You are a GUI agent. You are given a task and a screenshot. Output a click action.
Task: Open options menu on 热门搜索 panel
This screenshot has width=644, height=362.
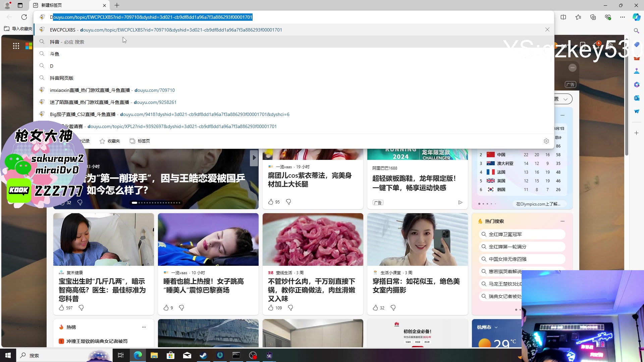[562, 221]
